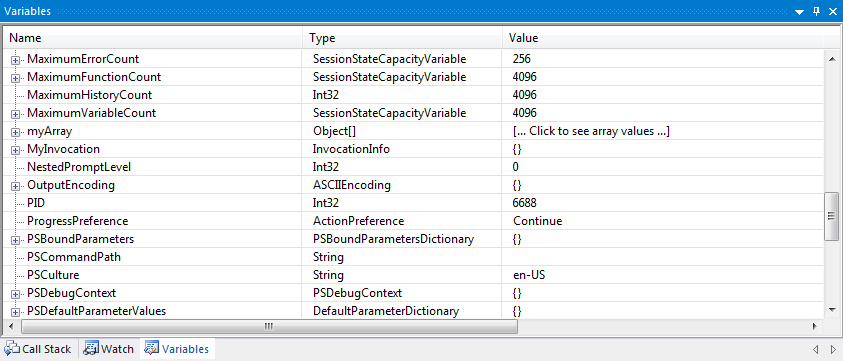The width and height of the screenshot is (843, 361).
Task: Click the vertical scrollbar thumb
Action: tap(832, 216)
